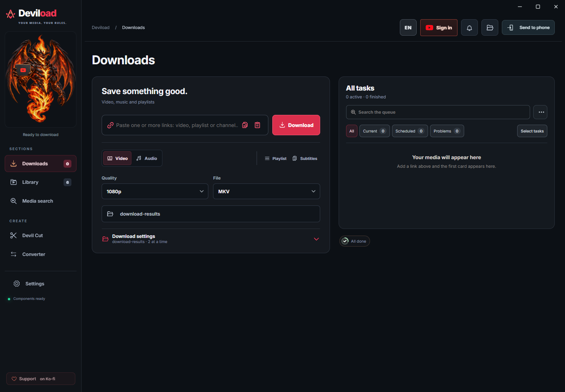Click the Library count badge
This screenshot has width=565, height=392.
click(x=67, y=182)
